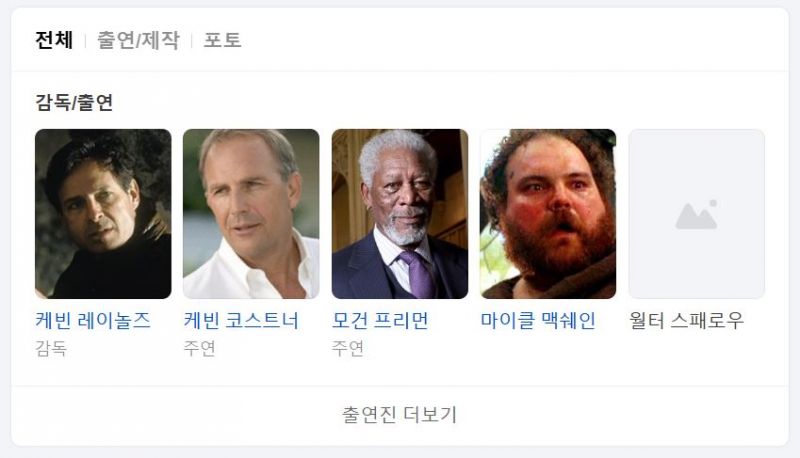Viewport: 800px width, 458px height.
Task: Open the 케빈 코스트너 name link
Action: pyautogui.click(x=241, y=321)
